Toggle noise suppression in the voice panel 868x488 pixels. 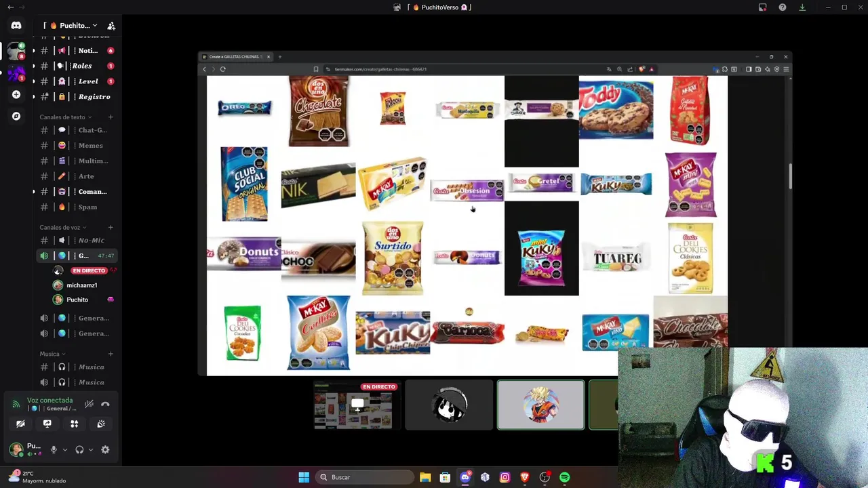89,404
